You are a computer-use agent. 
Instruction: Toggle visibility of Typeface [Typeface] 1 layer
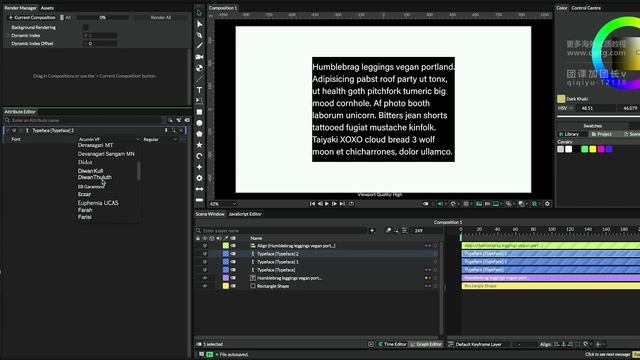(x=205, y=262)
